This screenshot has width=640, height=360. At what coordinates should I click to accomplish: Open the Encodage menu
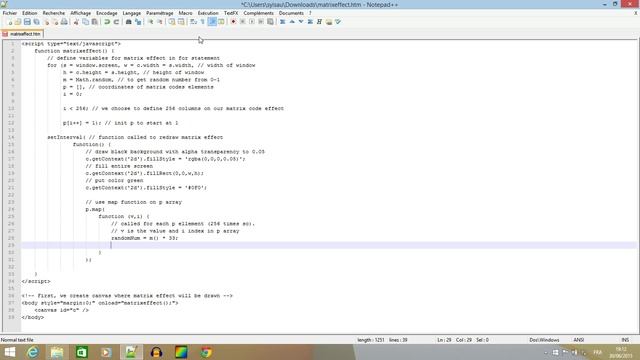pos(107,13)
